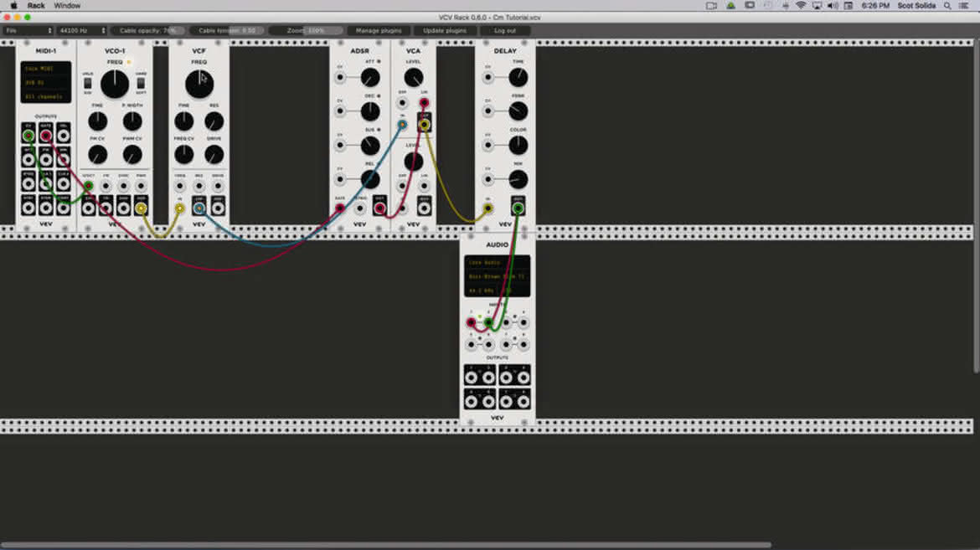This screenshot has height=550, width=980.
Task: Click the VCF LPF output jack
Action: point(199,208)
